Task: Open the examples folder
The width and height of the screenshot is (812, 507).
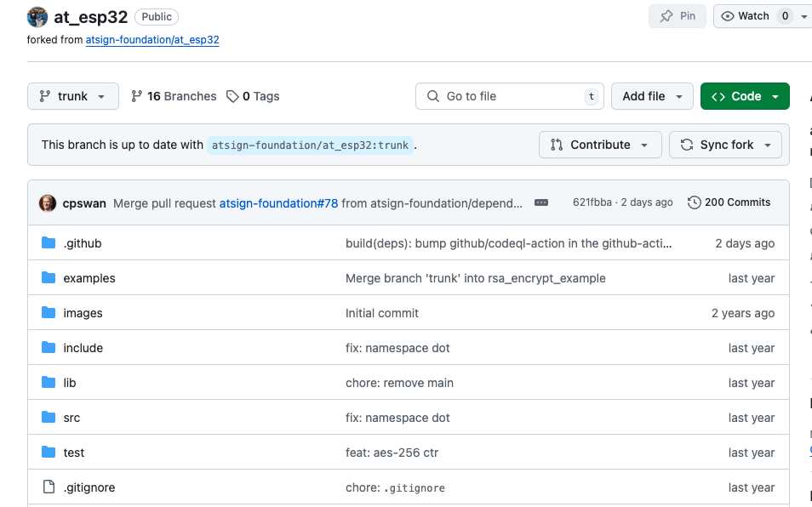Action: 89,278
